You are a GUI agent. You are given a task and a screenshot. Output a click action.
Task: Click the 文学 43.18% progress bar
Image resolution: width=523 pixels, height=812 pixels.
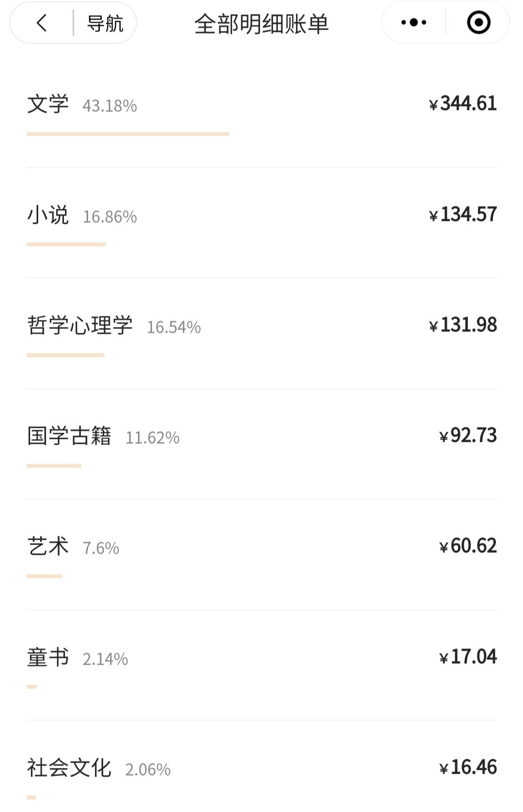coord(128,134)
